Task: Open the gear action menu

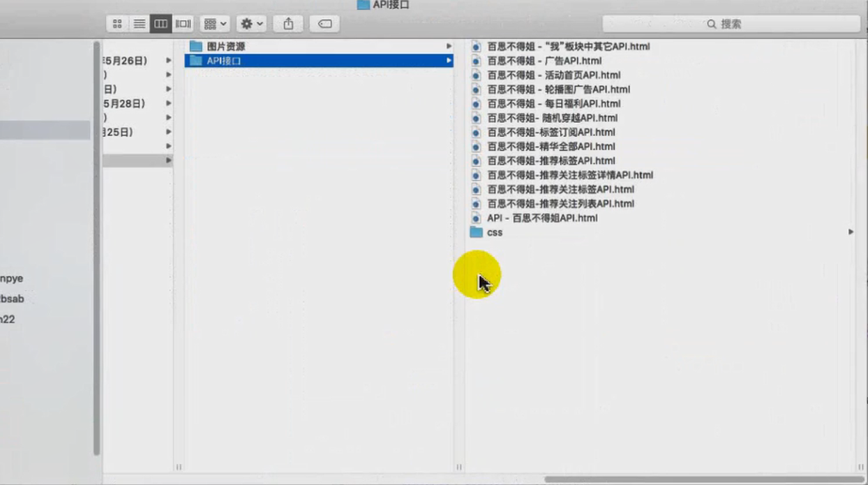Action: click(x=252, y=24)
